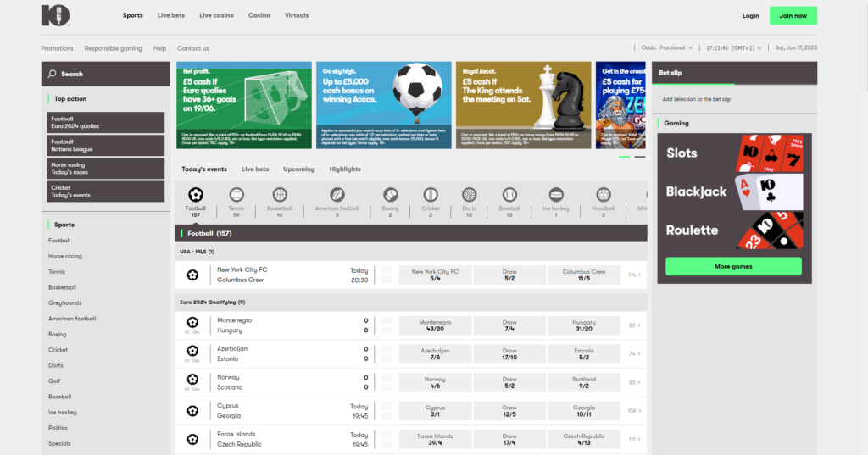Select the Tennis sport icon

[x=236, y=195]
